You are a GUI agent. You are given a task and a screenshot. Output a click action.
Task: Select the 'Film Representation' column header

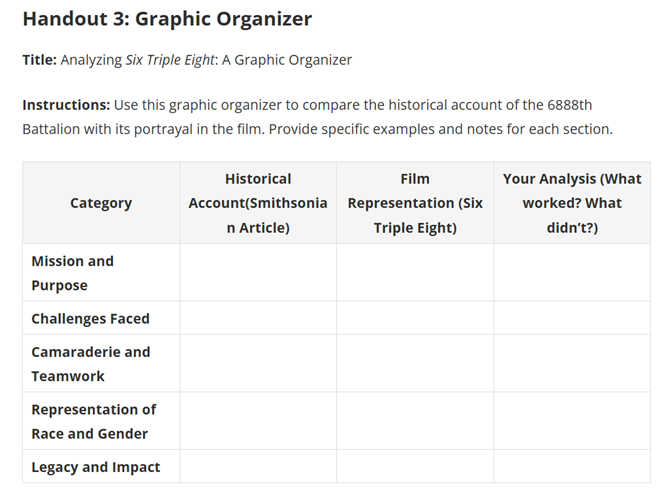pyautogui.click(x=415, y=203)
